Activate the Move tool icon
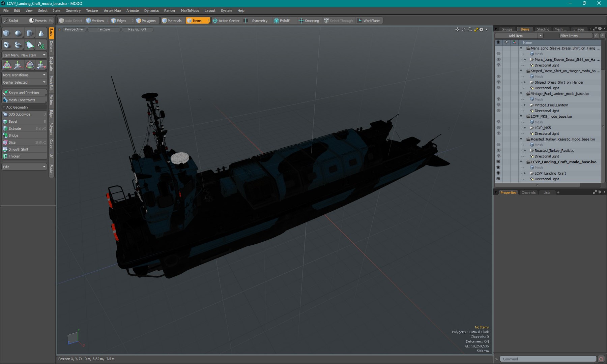Screen dimensions: 607x364 click(19, 65)
